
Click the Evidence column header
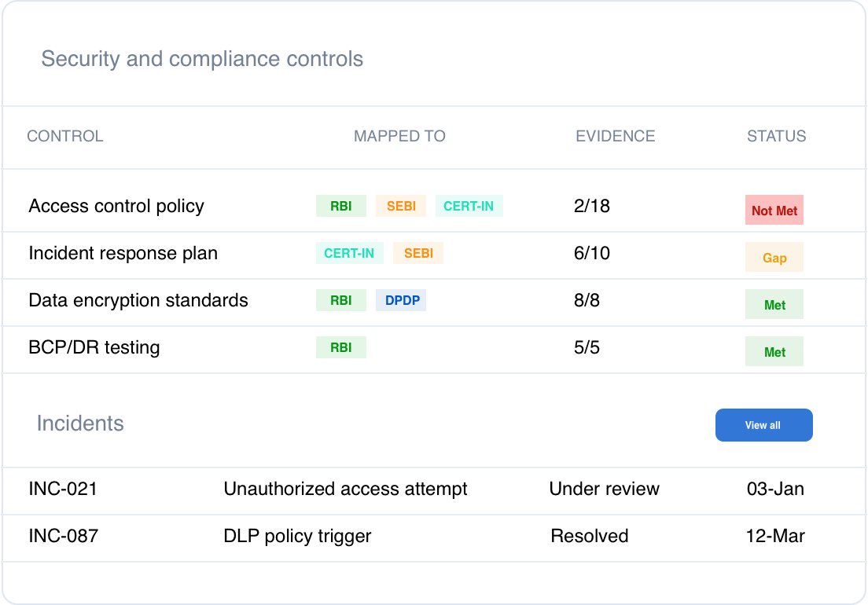click(x=615, y=136)
